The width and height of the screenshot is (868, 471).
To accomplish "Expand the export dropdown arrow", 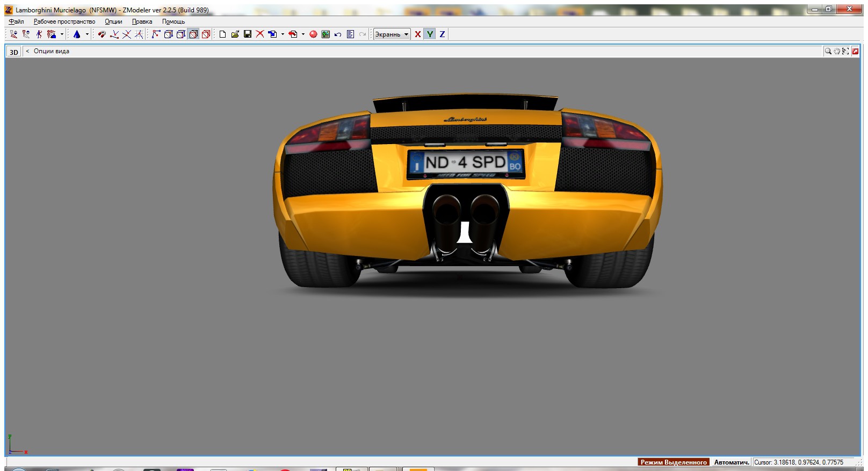I will click(303, 34).
